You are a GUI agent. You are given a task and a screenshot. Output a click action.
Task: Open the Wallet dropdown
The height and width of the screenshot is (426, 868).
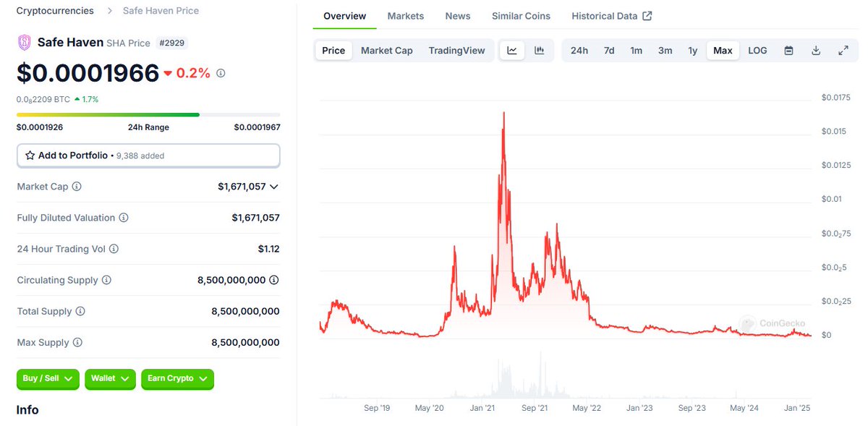[110, 378]
